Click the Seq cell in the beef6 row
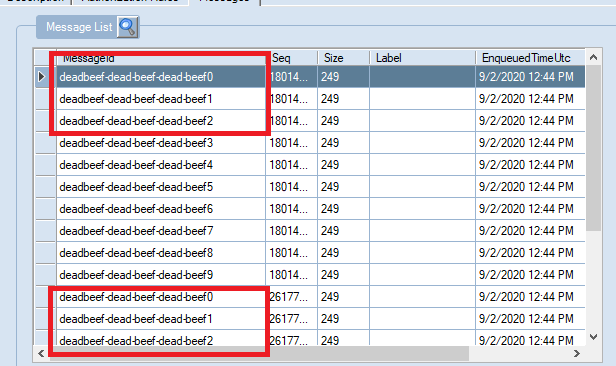616x366 pixels. [x=292, y=209]
